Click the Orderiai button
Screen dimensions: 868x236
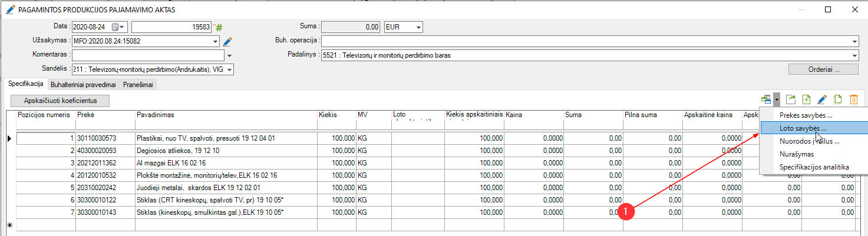pos(823,69)
